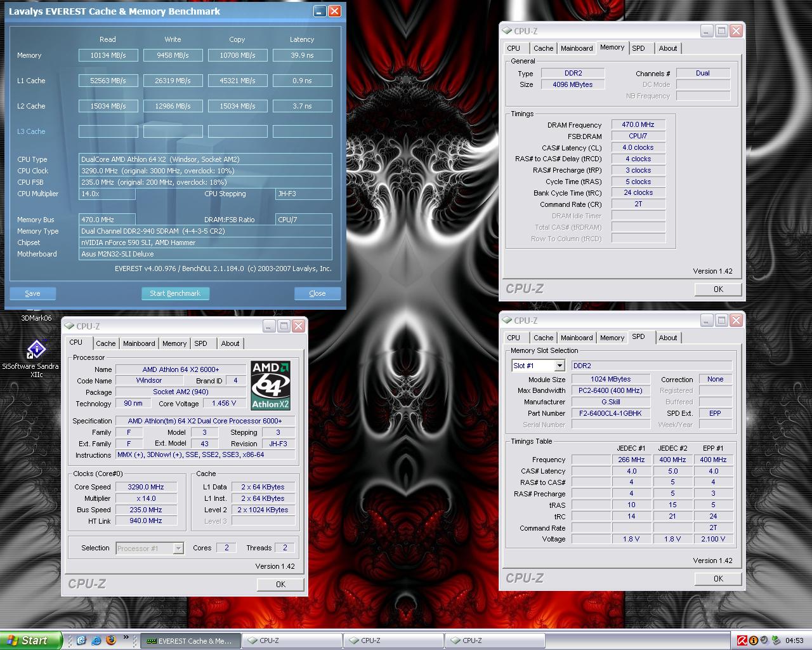Viewport: 812px width, 650px height.
Task: Open Mainboard tab in the CPU-Z Processor window
Action: pyautogui.click(x=139, y=343)
